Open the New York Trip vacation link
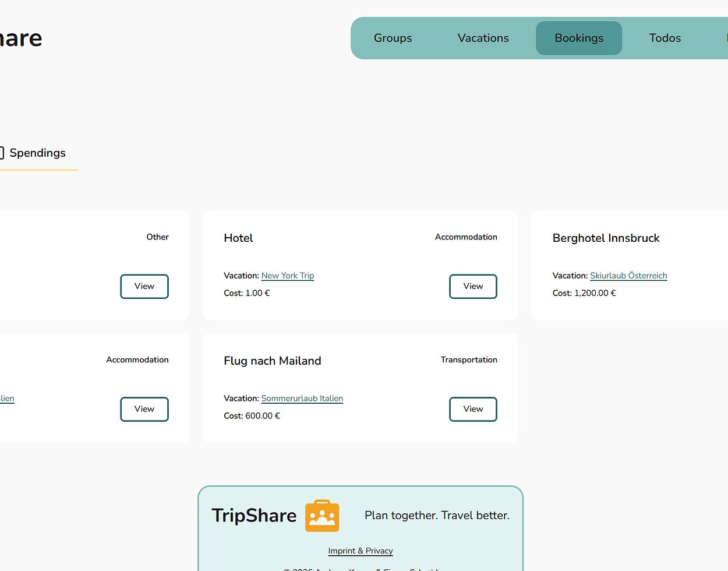 tap(287, 276)
